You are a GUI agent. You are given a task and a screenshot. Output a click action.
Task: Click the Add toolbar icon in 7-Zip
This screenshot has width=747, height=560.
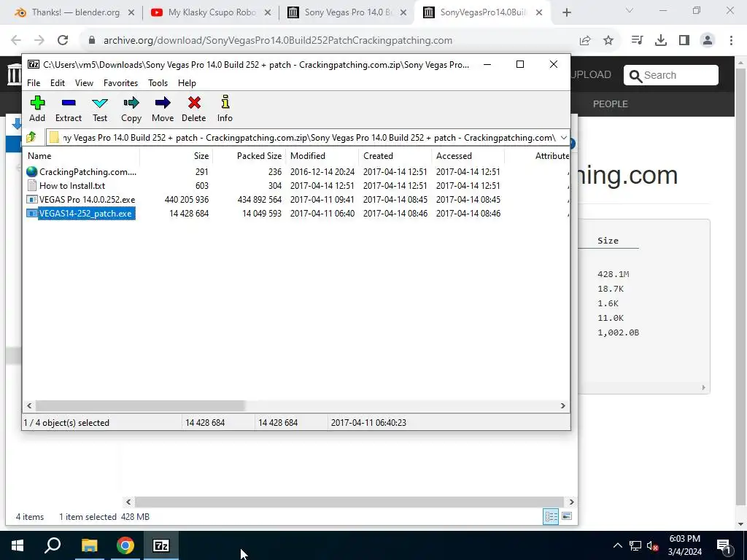tap(37, 103)
